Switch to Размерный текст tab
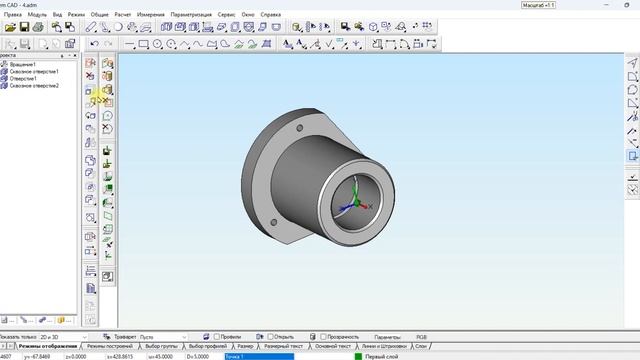This screenshot has width=640, height=360. (283, 346)
